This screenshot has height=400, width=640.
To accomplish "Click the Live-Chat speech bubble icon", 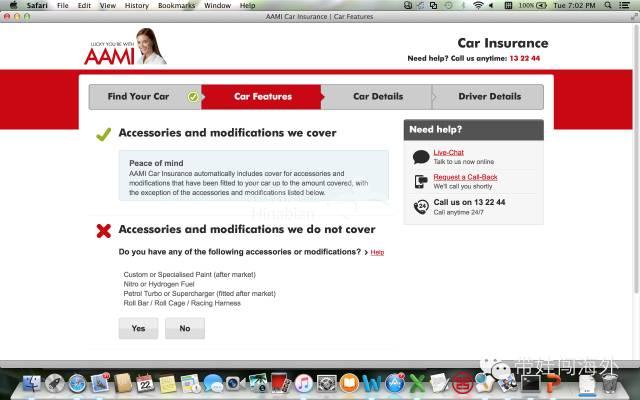I will [x=421, y=157].
